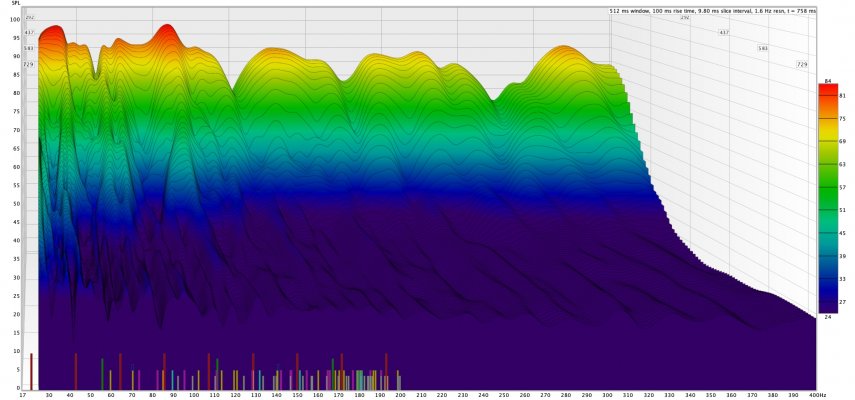
Task: Click the 24 label below the color scale
Action: point(827,317)
